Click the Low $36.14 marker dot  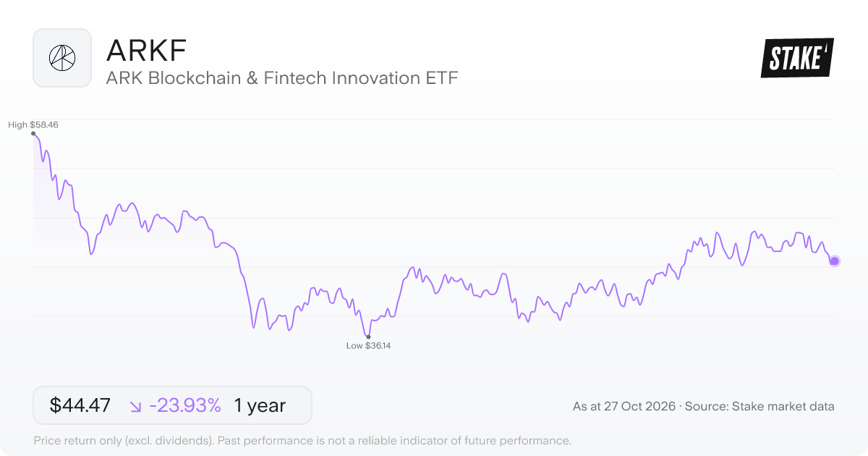pos(368,337)
